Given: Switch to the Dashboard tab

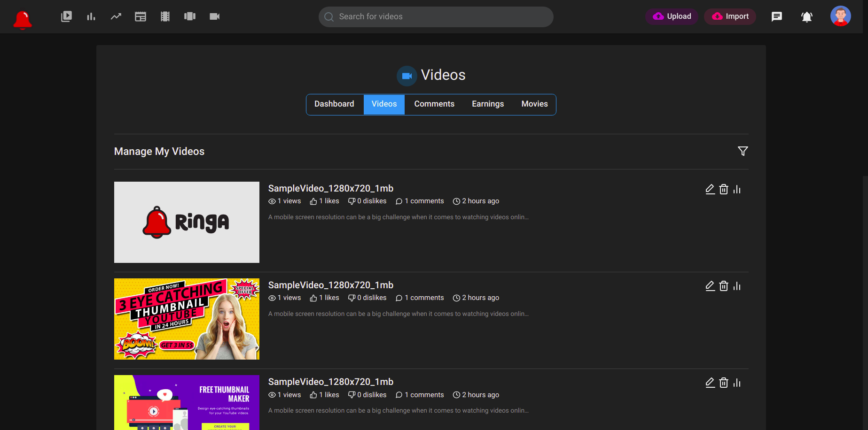Looking at the screenshot, I should pyautogui.click(x=334, y=104).
